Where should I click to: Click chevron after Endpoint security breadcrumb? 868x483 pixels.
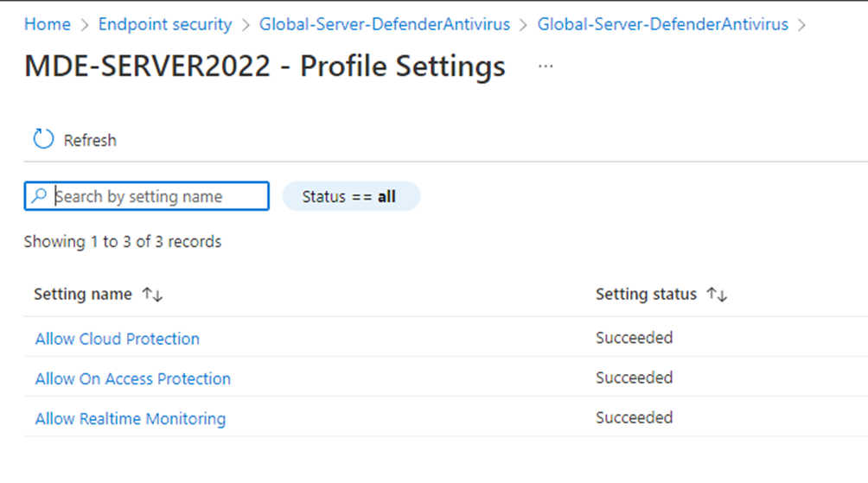(x=246, y=25)
